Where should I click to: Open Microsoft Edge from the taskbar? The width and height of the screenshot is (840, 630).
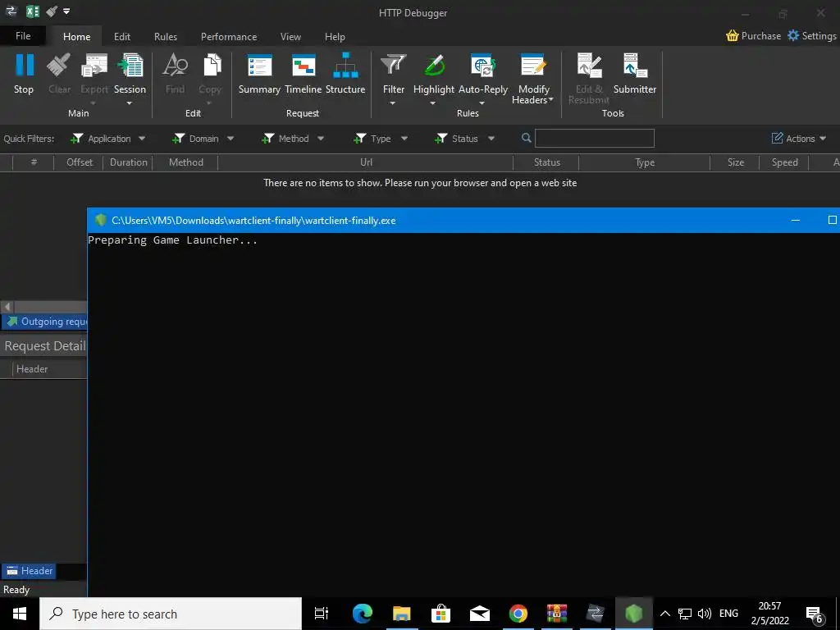[x=362, y=614]
